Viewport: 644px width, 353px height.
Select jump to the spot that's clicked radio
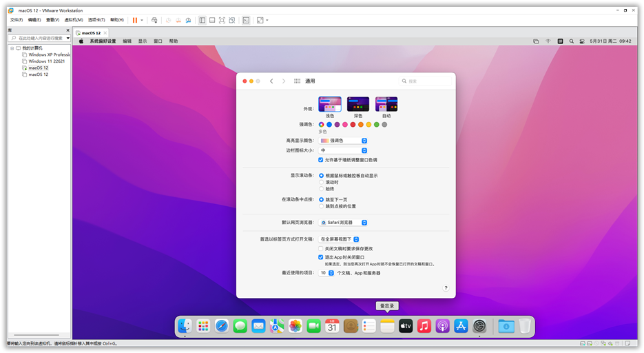tap(321, 206)
